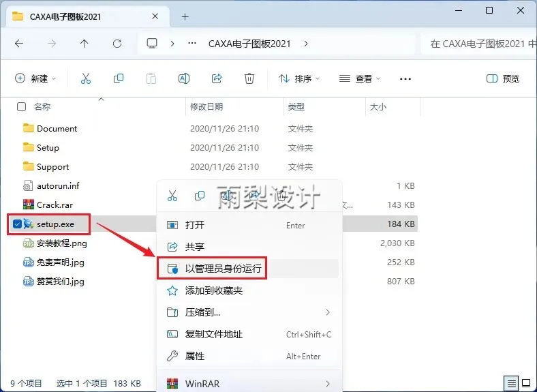Click the cut icon in context menu
The height and width of the screenshot is (392, 537).
tap(172, 196)
